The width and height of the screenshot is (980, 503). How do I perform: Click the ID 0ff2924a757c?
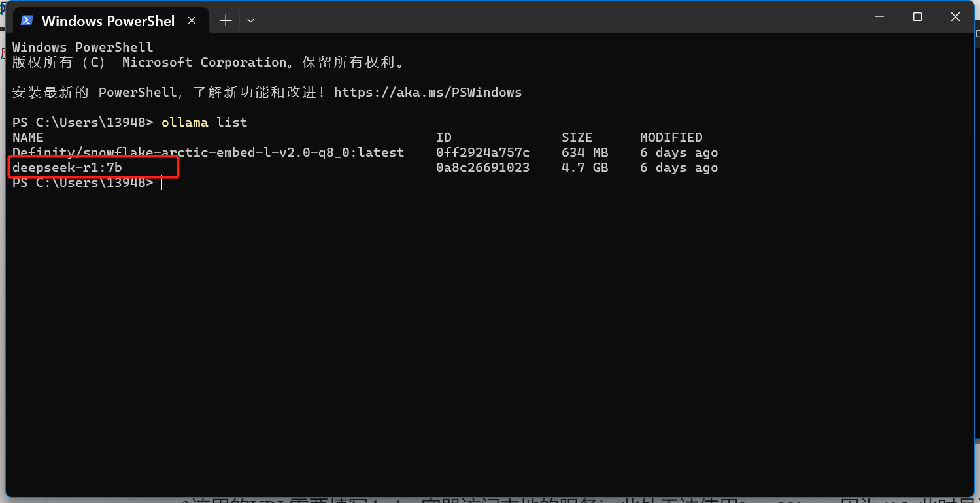pos(483,152)
